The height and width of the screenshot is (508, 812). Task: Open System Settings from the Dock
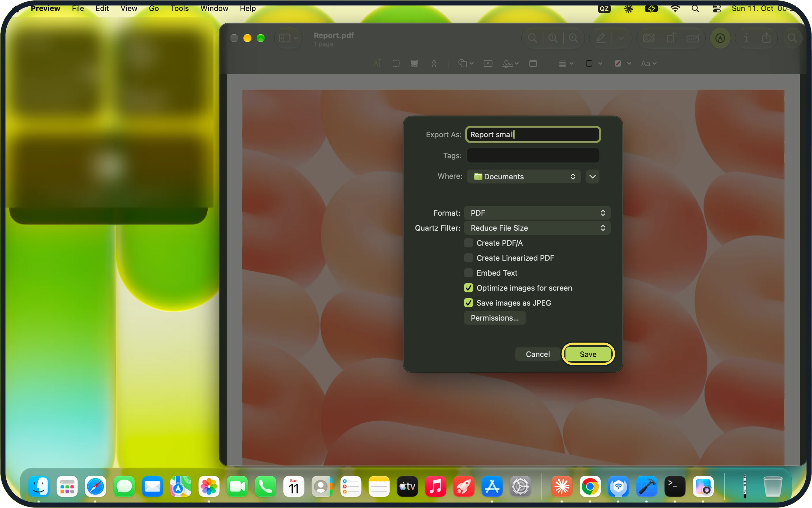click(520, 486)
